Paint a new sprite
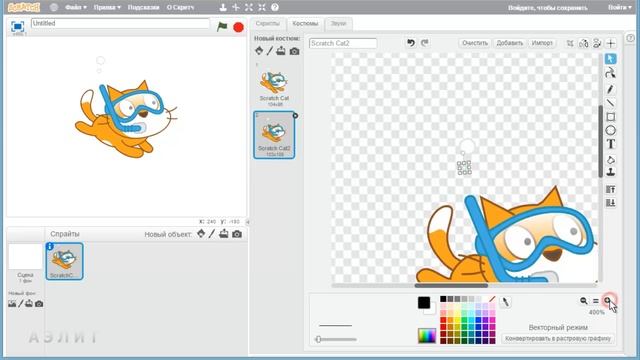Image resolution: width=640 pixels, height=360 pixels. click(212, 233)
